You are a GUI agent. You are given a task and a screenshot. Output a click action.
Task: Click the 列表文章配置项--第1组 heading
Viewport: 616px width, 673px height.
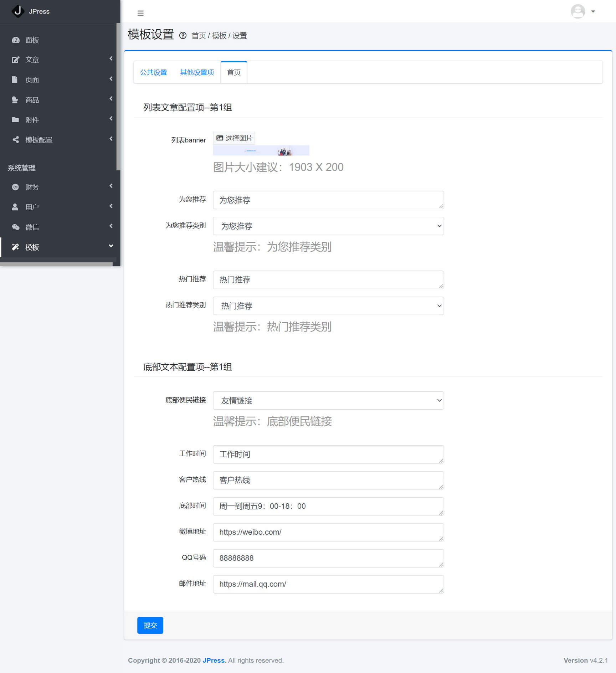click(x=188, y=107)
